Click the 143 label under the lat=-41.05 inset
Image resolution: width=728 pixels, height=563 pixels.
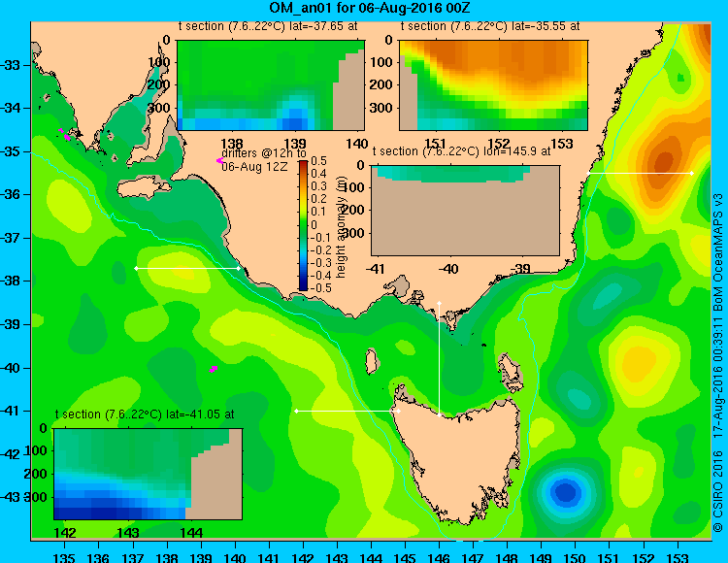pos(128,533)
